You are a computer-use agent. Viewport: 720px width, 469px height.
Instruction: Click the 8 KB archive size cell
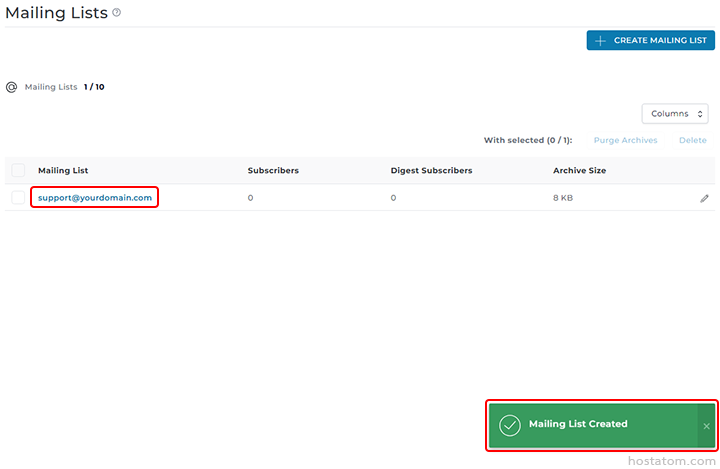563,198
